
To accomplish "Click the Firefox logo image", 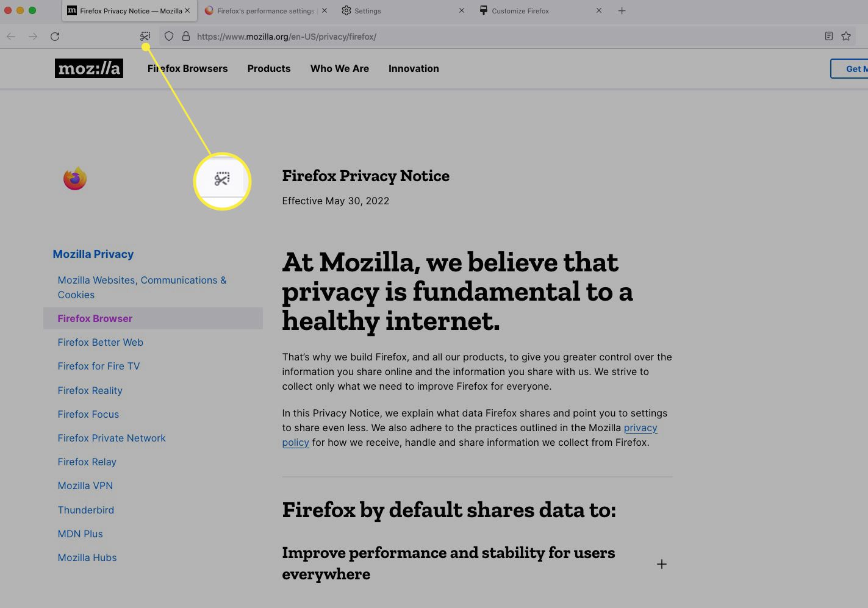I will [x=75, y=178].
